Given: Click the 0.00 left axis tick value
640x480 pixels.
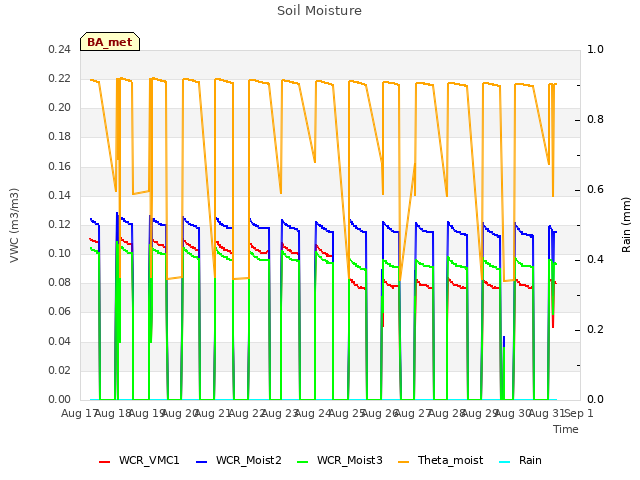Looking at the screenshot, I should tap(60, 399).
